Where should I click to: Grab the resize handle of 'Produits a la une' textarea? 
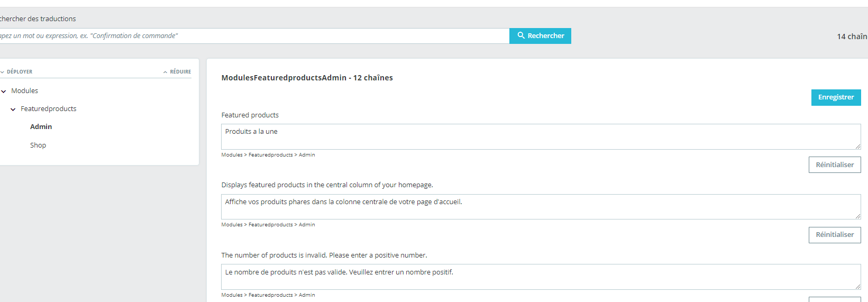(x=857, y=147)
